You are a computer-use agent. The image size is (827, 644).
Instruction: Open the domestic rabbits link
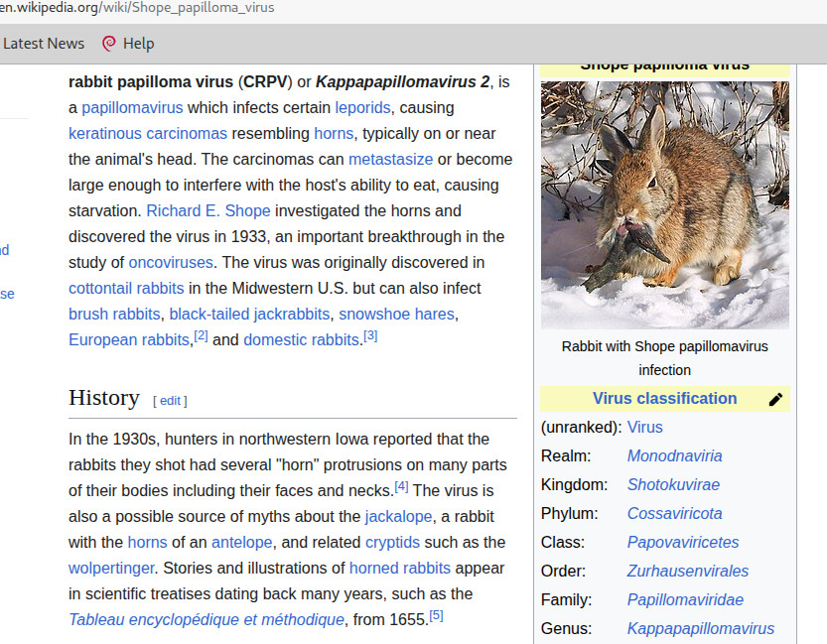[301, 340]
